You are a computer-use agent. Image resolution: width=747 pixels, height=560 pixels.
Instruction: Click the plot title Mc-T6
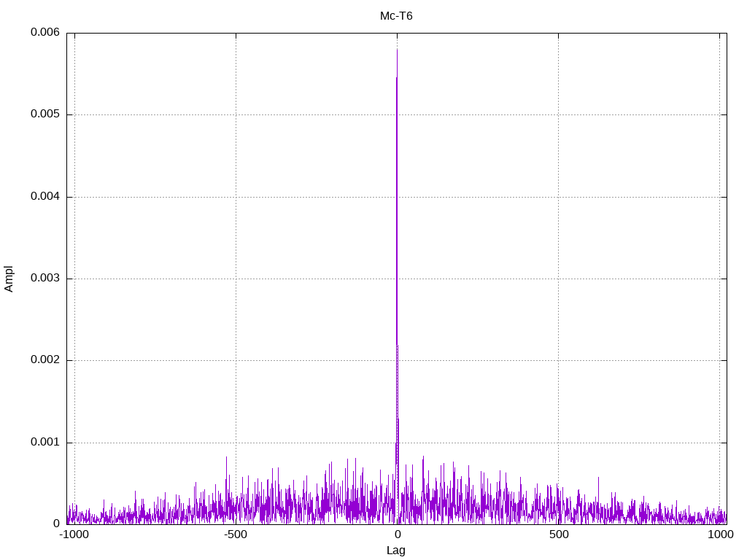pos(396,16)
